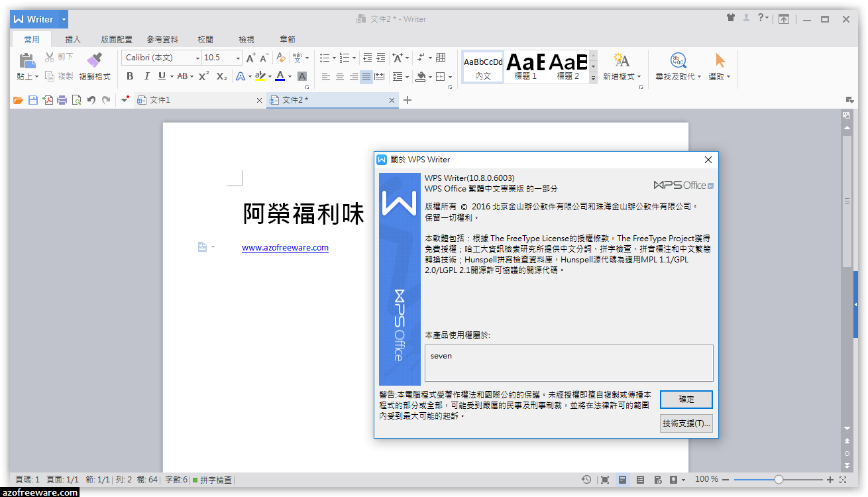Click the Decrease Font Size icon
Screen dimensions: 868x497
264,58
